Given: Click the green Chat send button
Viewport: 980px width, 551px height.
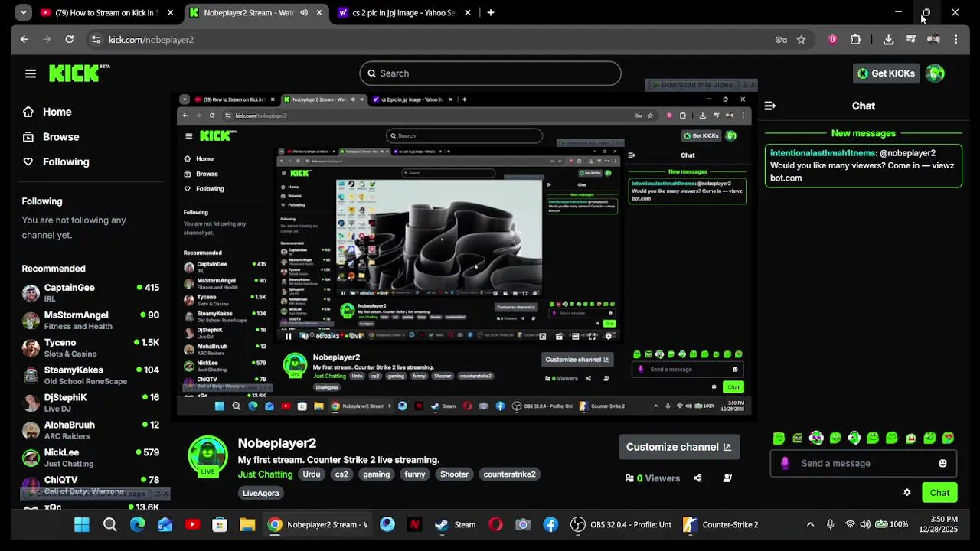Looking at the screenshot, I should click(x=939, y=493).
